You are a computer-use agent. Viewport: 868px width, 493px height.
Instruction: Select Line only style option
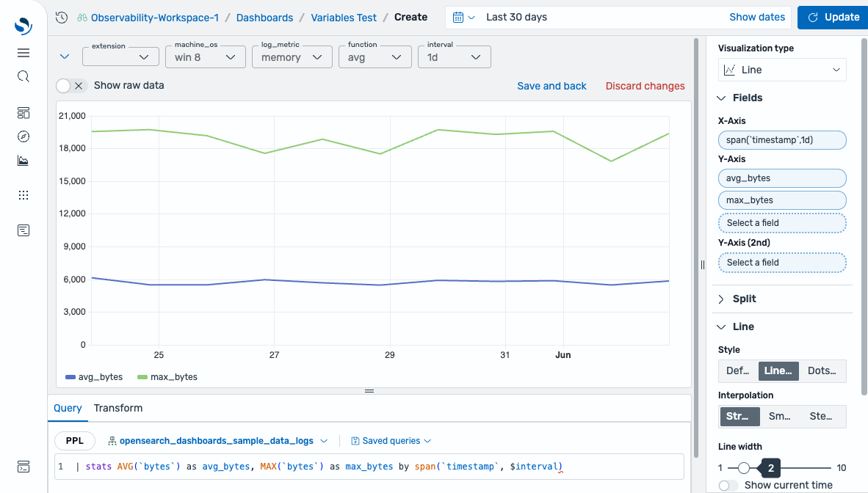(778, 370)
